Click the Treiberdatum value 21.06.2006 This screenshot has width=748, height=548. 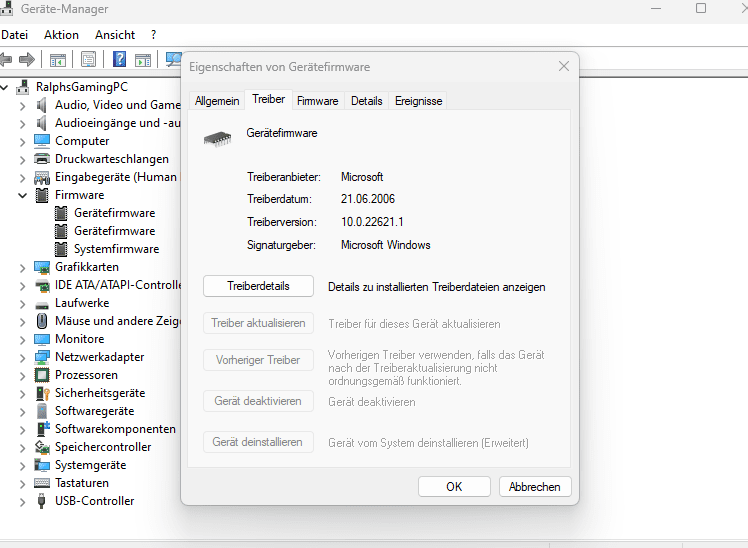(368, 199)
